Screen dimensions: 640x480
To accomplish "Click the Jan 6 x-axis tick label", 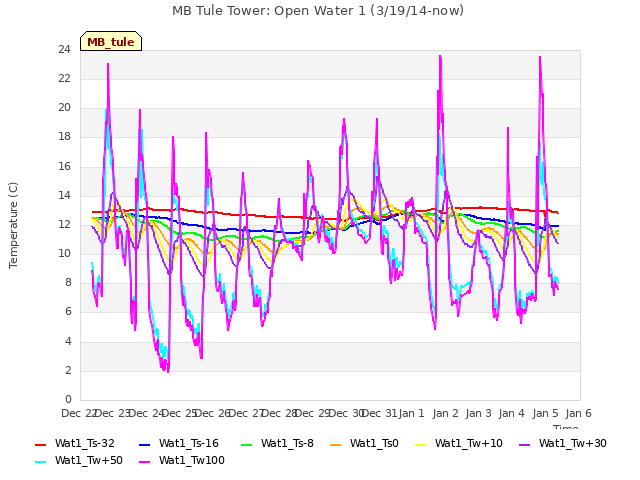I will click(x=578, y=413).
